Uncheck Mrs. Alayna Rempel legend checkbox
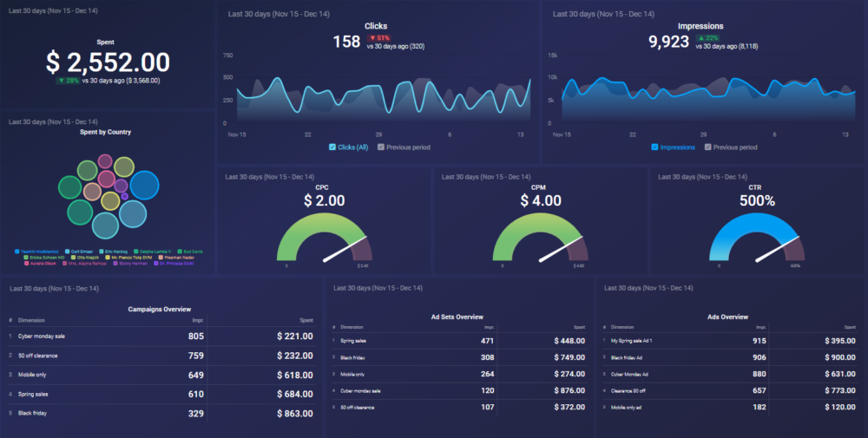The height and width of the screenshot is (438, 868). click(65, 264)
